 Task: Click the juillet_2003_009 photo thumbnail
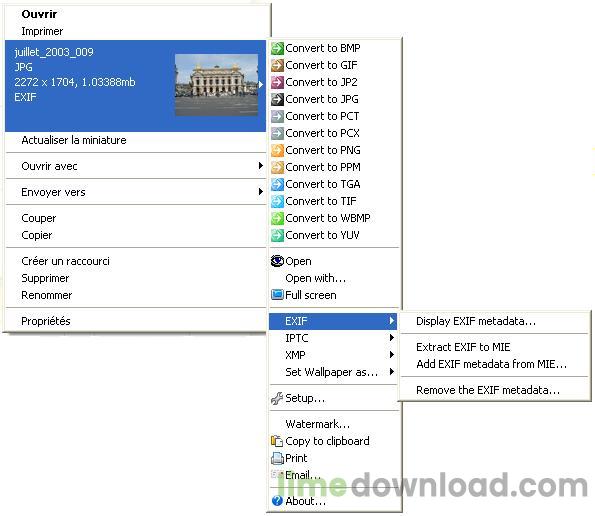(216, 85)
